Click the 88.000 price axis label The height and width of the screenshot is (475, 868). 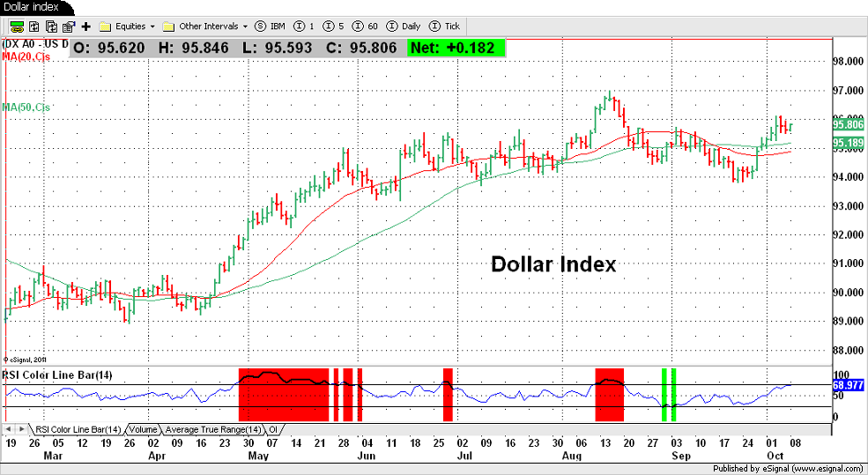[848, 350]
